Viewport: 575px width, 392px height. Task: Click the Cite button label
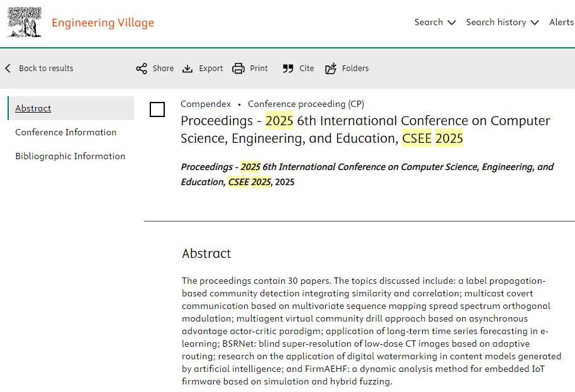pyautogui.click(x=306, y=69)
